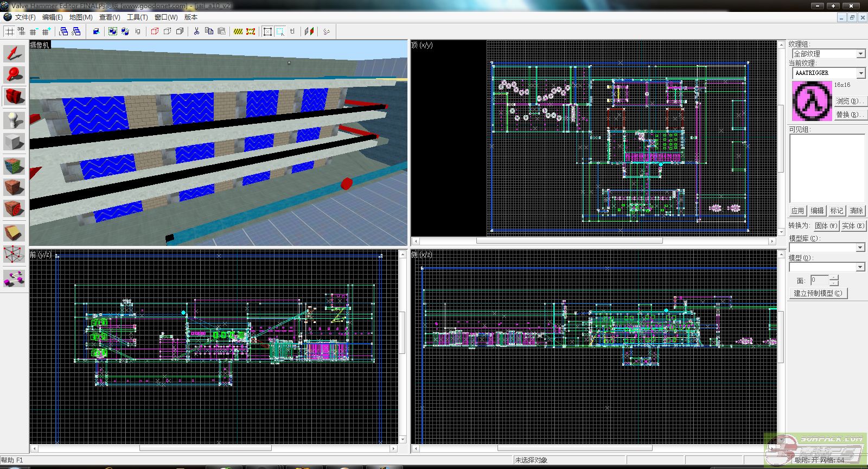Expand the model library (模型库) dropdown
The image size is (868, 469).
[x=860, y=248]
